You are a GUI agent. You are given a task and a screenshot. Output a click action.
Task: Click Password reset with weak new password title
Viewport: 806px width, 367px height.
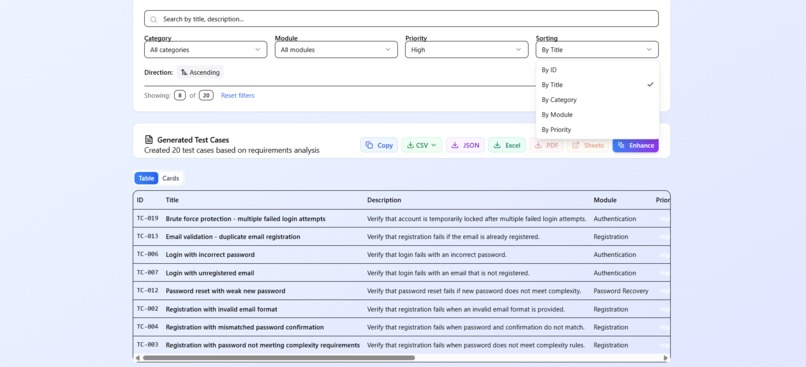click(x=225, y=291)
